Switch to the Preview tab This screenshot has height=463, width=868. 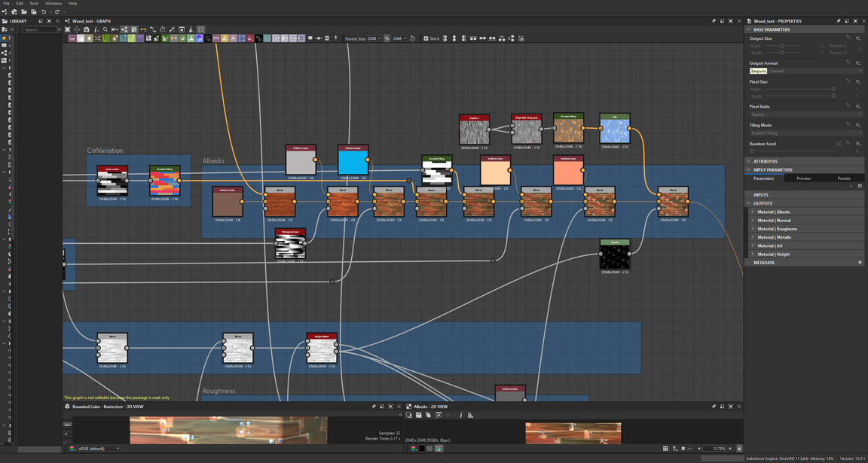point(803,178)
